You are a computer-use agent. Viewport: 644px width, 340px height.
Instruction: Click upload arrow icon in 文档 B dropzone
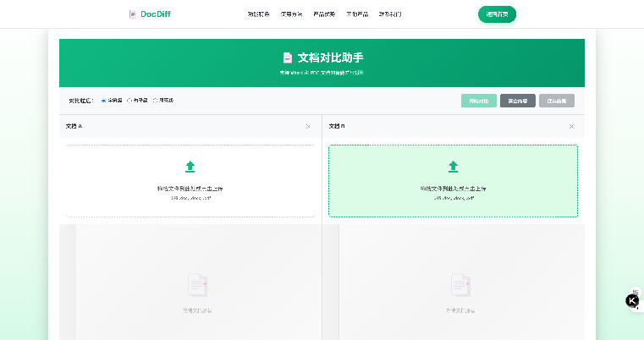tap(453, 167)
